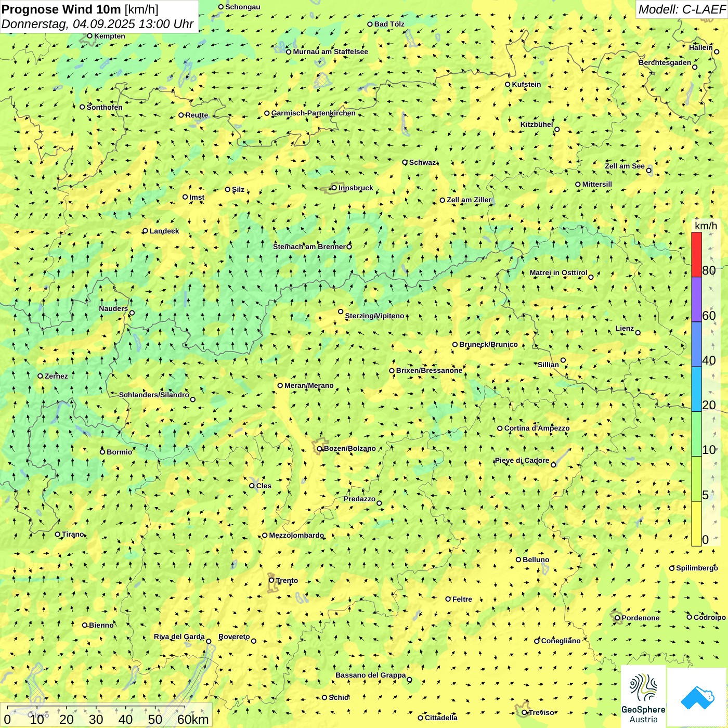This screenshot has height=728, width=728.
Task: Click the 'Modell: C-LAEF' label
Action: click(x=682, y=9)
